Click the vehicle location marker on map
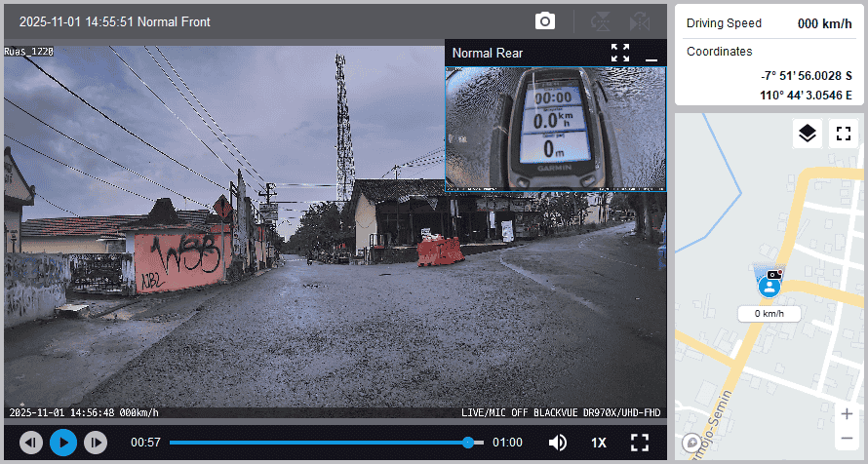The width and height of the screenshot is (868, 464). click(770, 284)
